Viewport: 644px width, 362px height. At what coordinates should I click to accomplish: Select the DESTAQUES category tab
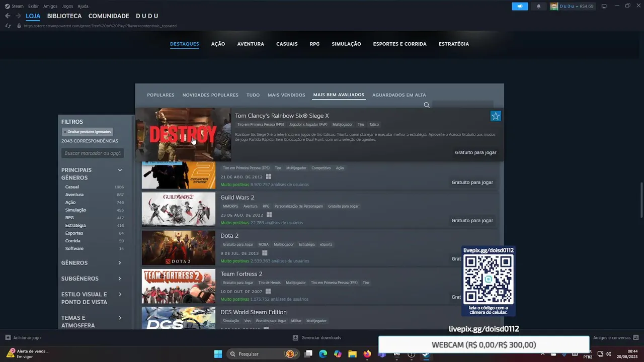tap(185, 44)
